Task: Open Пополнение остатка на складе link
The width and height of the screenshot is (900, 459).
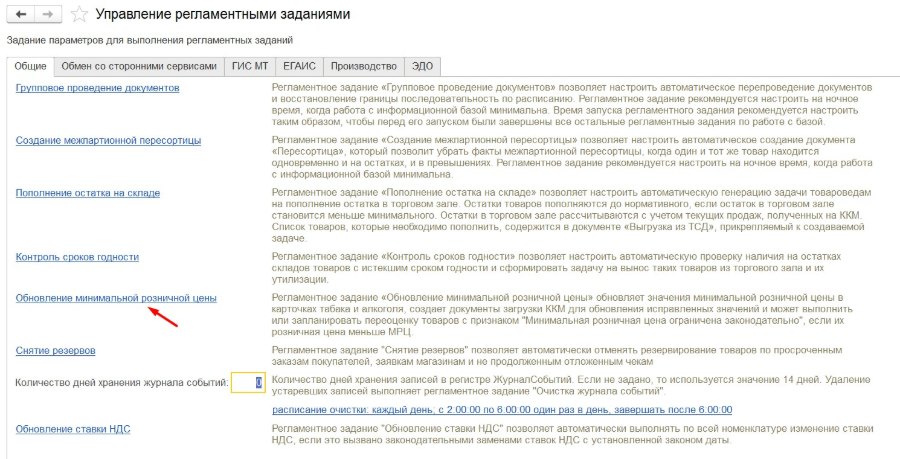Action: point(88,193)
